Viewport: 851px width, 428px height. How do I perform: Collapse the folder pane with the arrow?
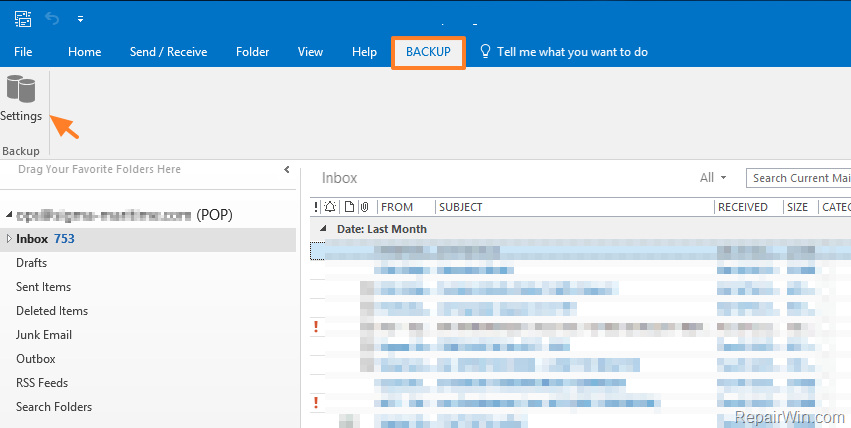287,170
